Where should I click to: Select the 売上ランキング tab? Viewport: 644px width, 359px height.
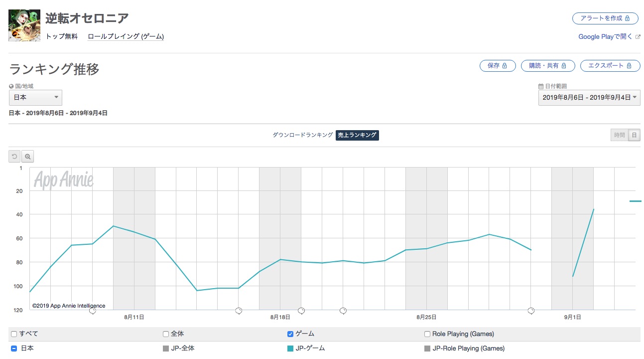(x=357, y=135)
